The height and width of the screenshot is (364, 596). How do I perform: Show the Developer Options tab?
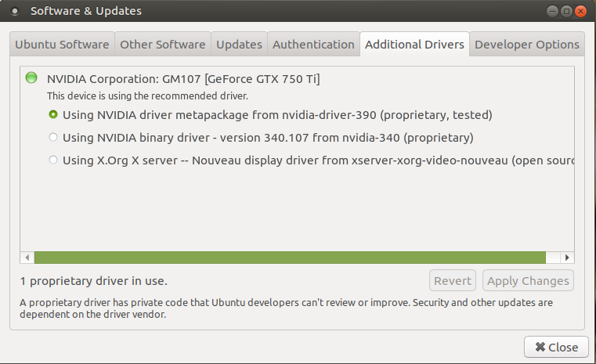pyautogui.click(x=527, y=45)
